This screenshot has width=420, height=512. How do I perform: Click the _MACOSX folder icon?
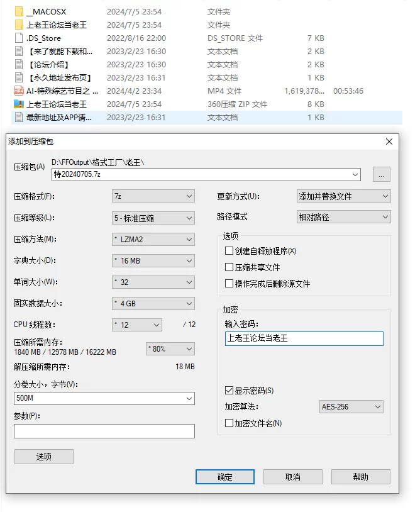click(x=19, y=12)
